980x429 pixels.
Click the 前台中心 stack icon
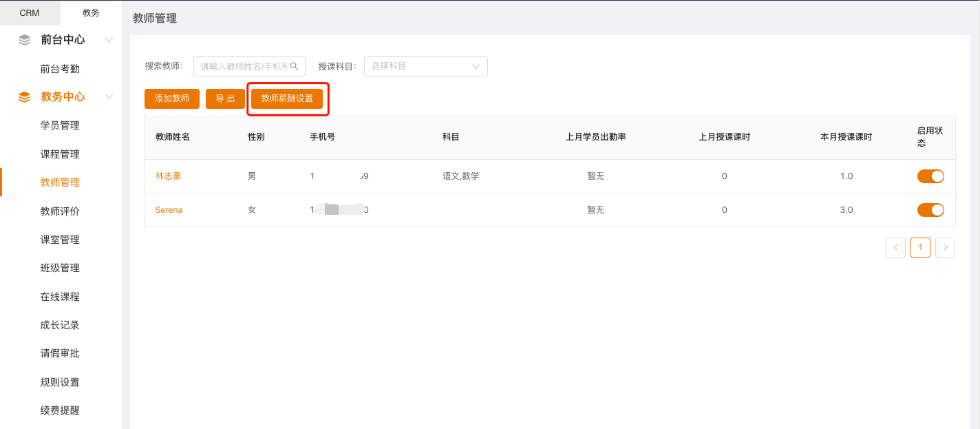point(25,40)
